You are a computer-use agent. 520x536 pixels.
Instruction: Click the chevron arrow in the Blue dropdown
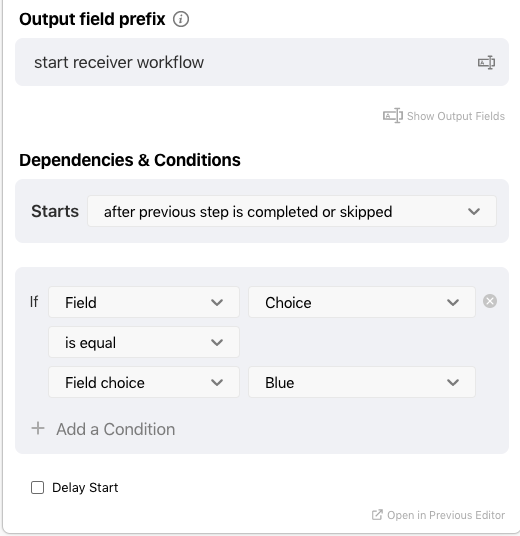pos(453,383)
